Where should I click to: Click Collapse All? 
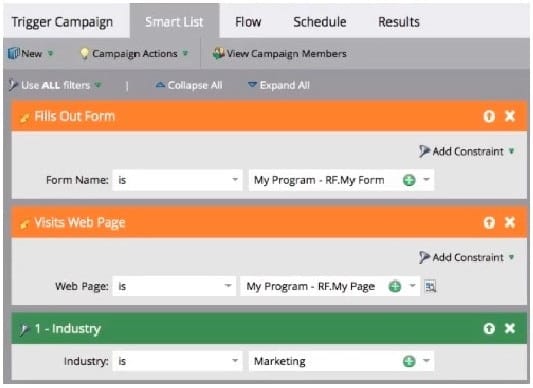(189, 85)
